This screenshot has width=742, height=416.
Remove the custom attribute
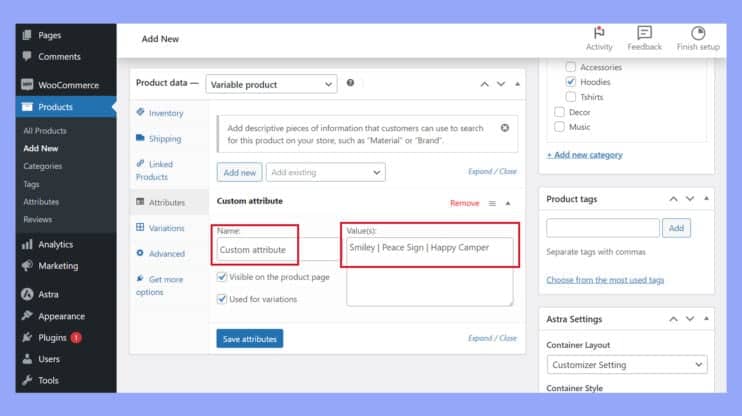(465, 203)
